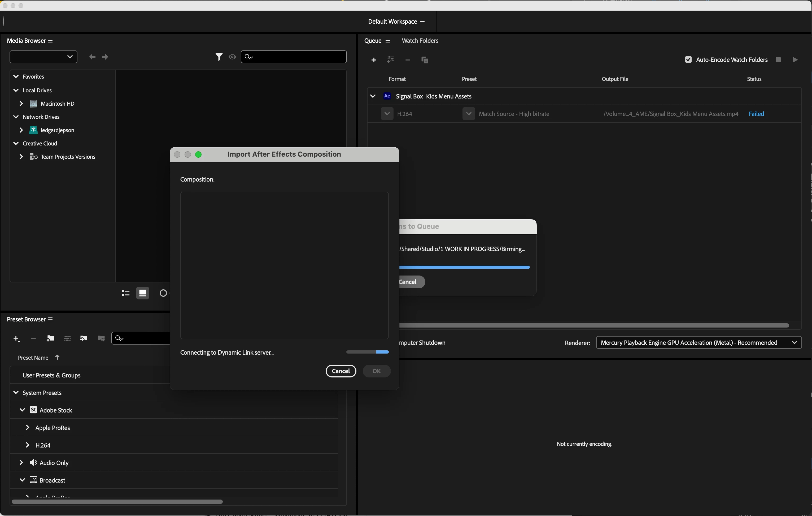This screenshot has width=812, height=516.
Task: Click the filter funnel icon in Media Browser
Action: [219, 57]
